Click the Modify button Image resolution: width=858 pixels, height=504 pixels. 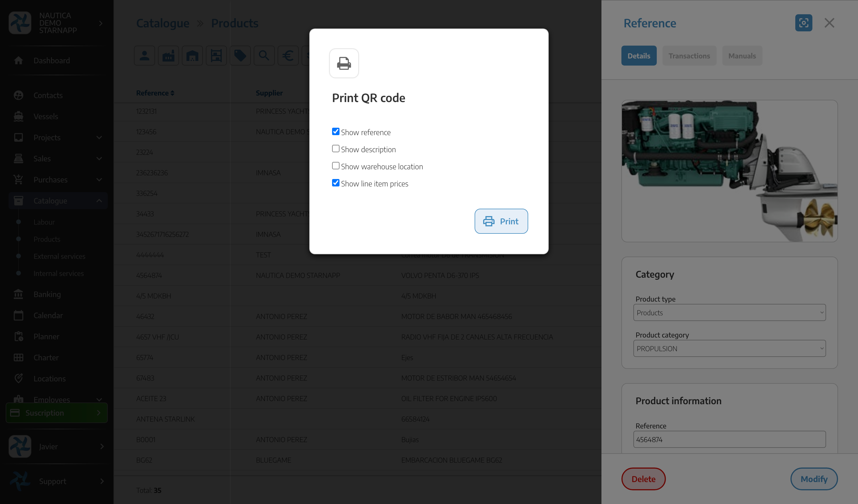(x=814, y=479)
